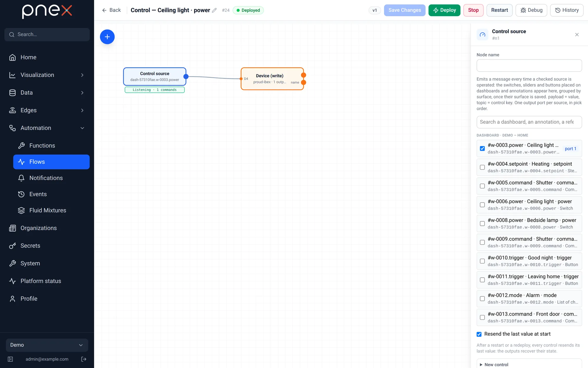Click the Save Changes button
Screen dimensions: 588x368
405,10
